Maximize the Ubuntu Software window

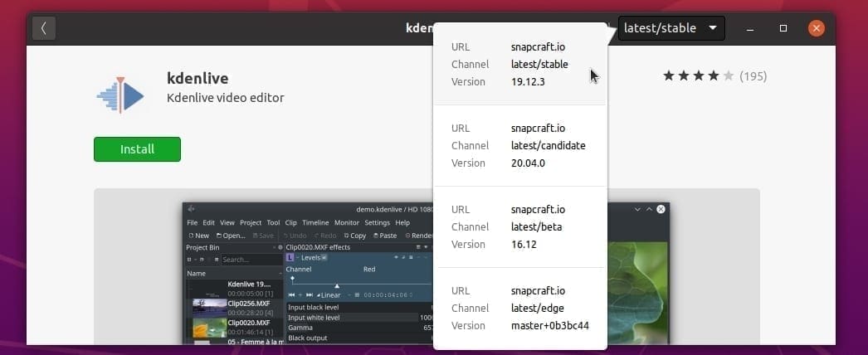click(x=783, y=28)
